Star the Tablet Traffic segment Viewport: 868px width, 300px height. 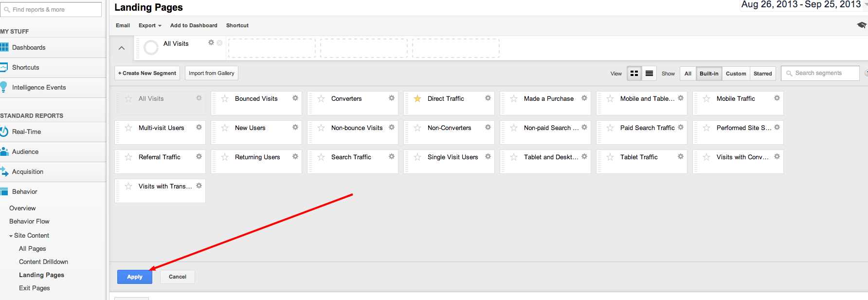(610, 157)
